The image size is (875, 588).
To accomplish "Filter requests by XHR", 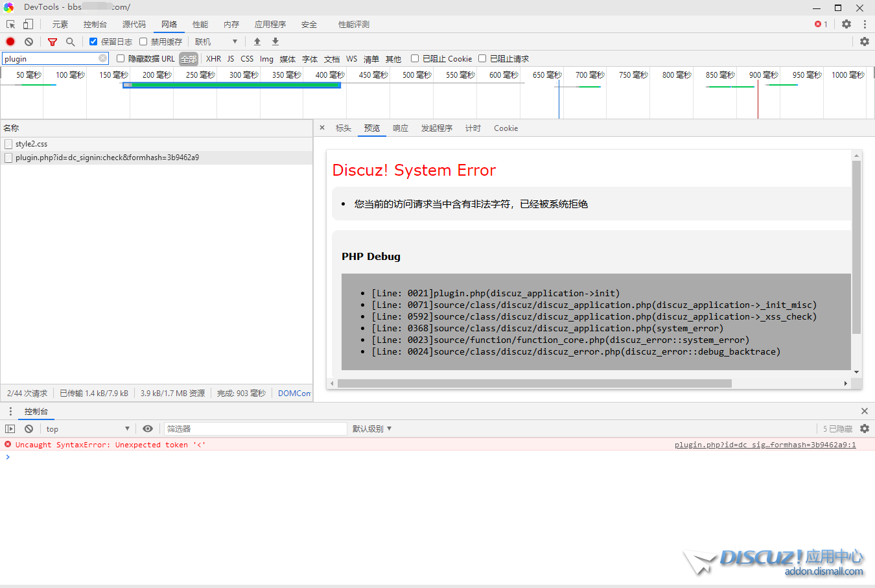I will pos(213,58).
